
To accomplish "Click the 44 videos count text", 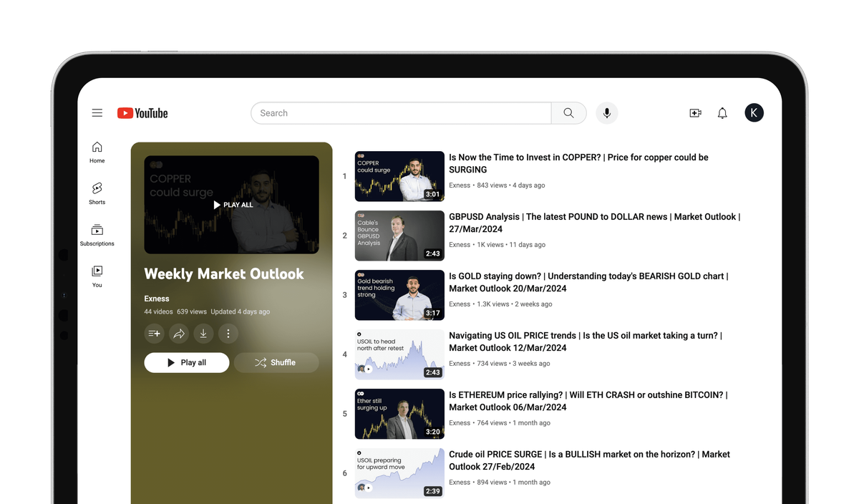I will click(158, 312).
